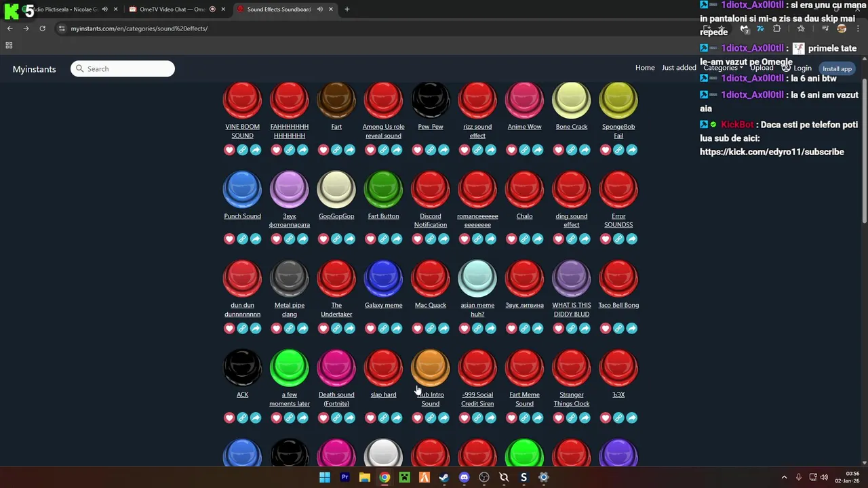Screen dimensions: 868x488
Task: Favorite the rizz sound effect heart
Action: click(x=465, y=150)
